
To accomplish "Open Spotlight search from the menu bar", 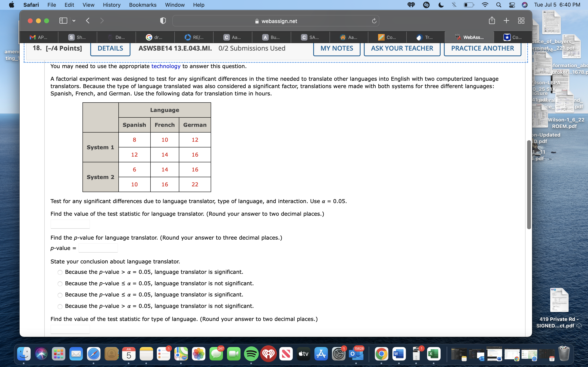I will (x=499, y=5).
